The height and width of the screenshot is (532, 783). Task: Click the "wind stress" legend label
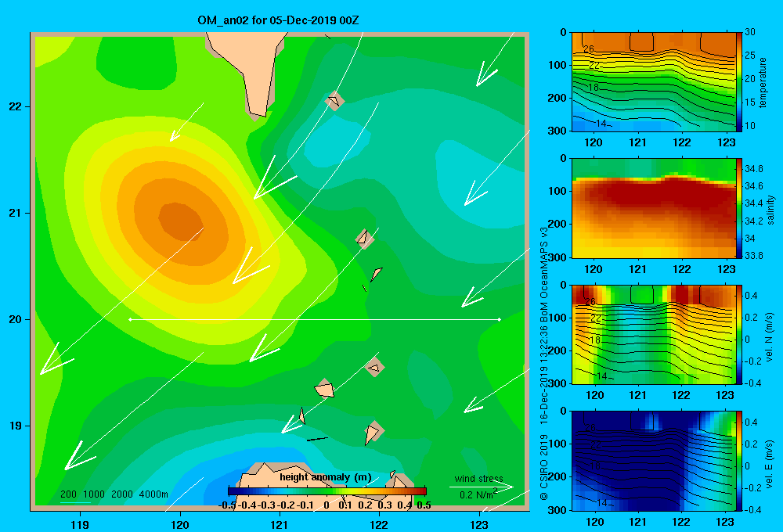pos(478,479)
